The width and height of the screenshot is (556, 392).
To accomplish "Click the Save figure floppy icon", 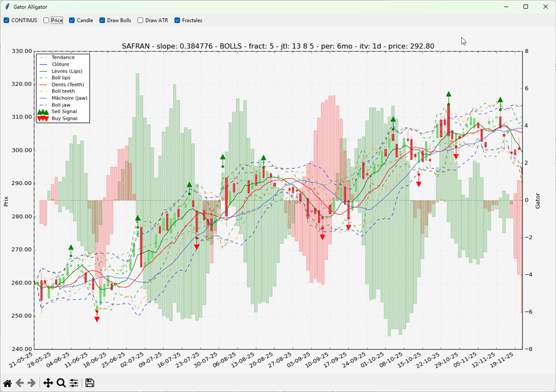I will click(90, 383).
